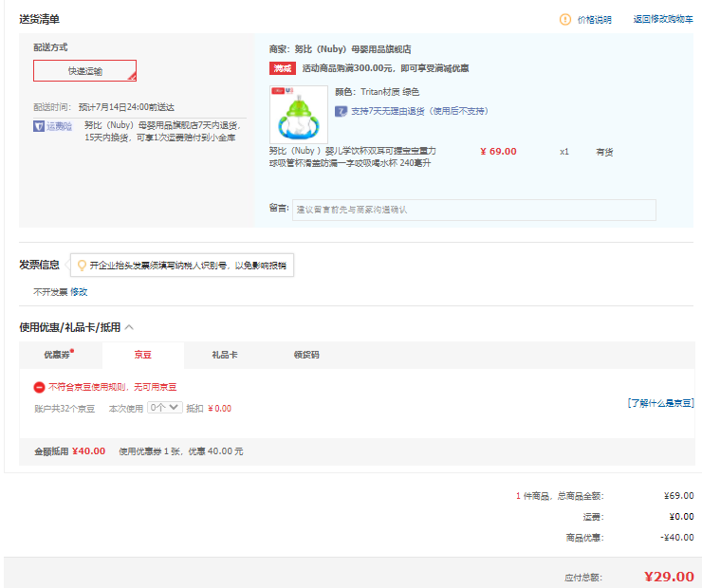Open the 京豆 quantity dropdown
Screen dimensions: 702x588
tap(164, 408)
